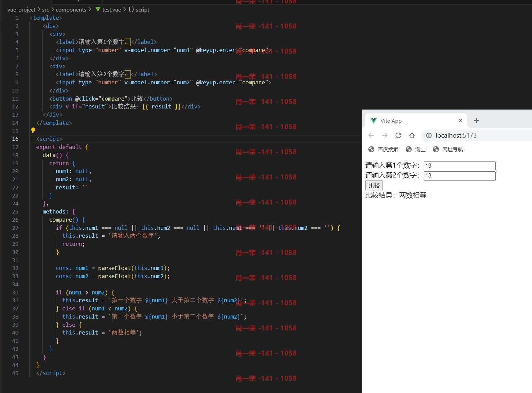Click 'num1: null,' on line 20
The height and width of the screenshot is (393, 532).
[73, 171]
